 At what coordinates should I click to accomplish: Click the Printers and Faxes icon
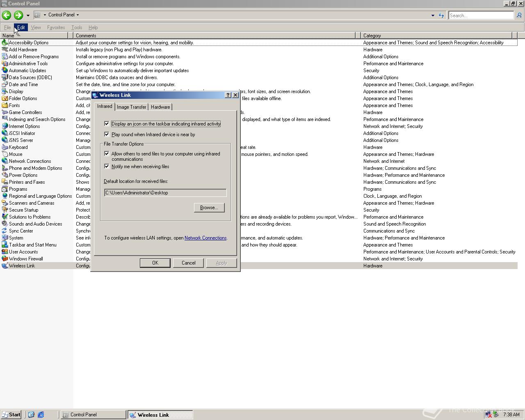[5, 182]
